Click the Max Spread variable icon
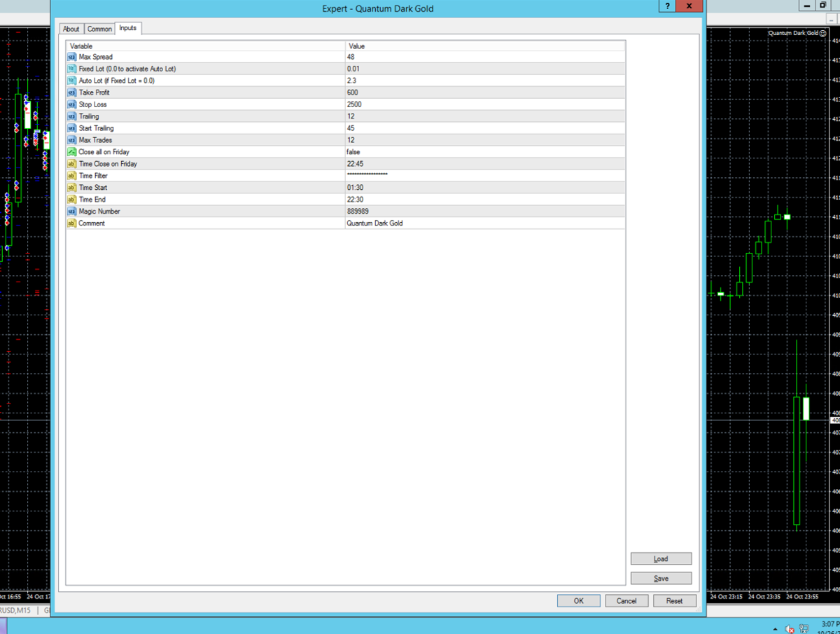This screenshot has width=840, height=634. coord(71,57)
